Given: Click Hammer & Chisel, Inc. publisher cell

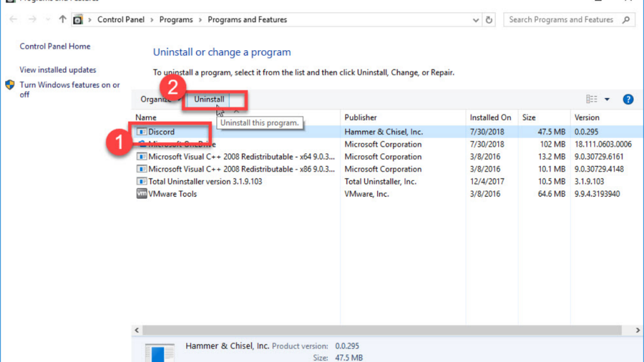Looking at the screenshot, I should (x=384, y=132).
